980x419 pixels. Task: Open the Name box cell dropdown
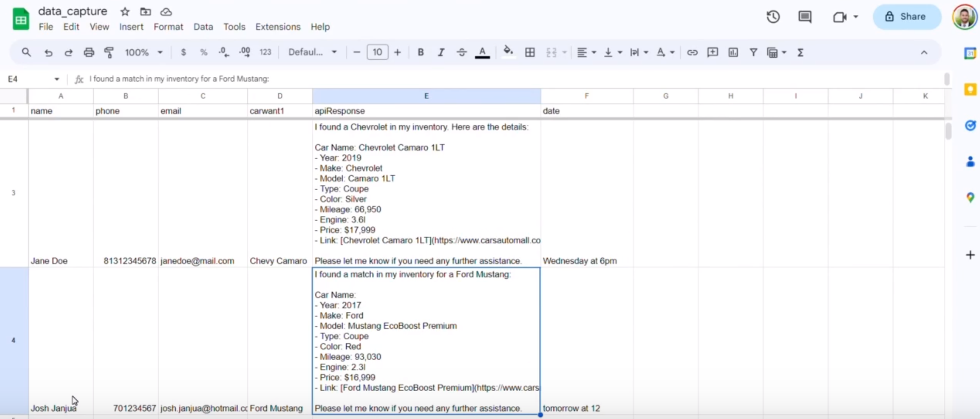click(57, 79)
